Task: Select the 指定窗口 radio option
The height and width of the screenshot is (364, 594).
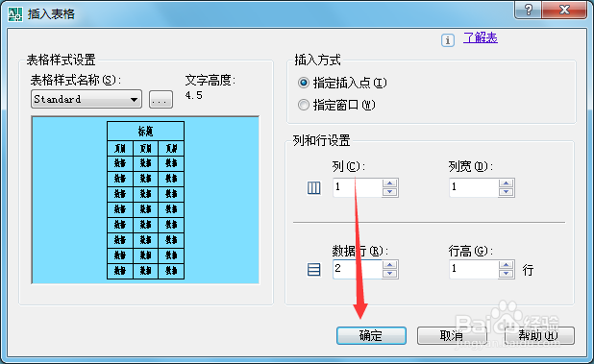Action: click(x=336, y=105)
